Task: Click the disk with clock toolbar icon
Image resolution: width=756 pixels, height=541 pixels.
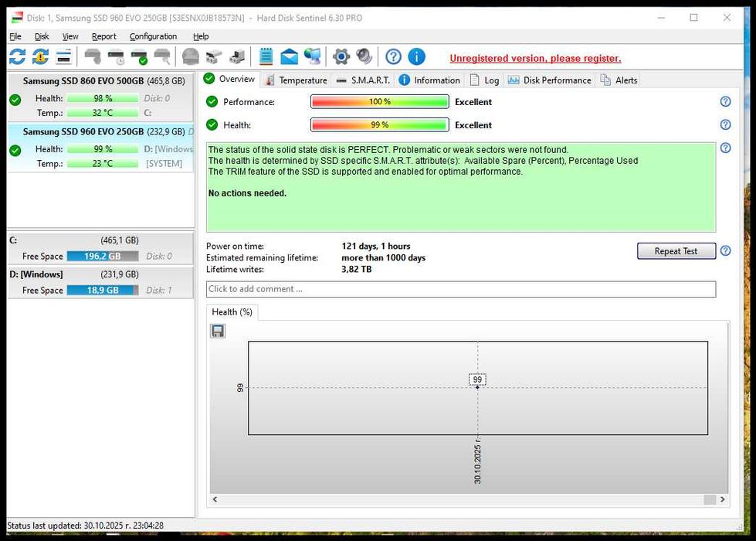Action: tap(116, 57)
